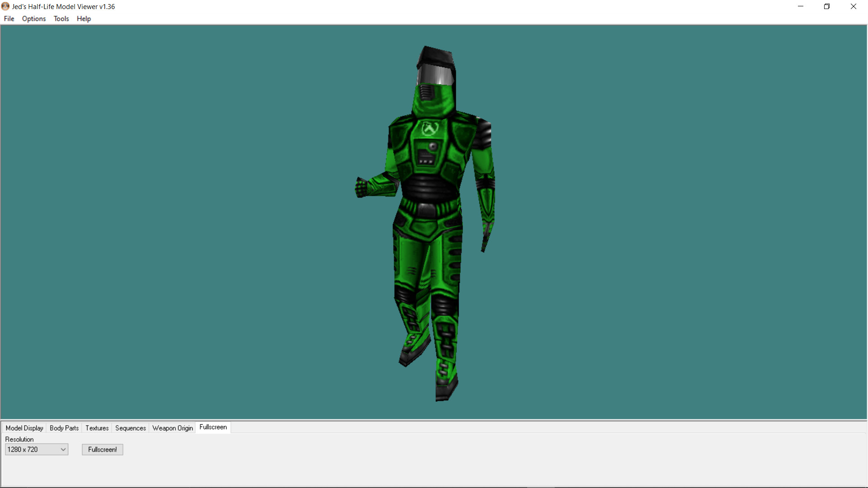The width and height of the screenshot is (868, 488).
Task: Click the dropdown arrow on the resolution selector
Action: tap(63, 449)
